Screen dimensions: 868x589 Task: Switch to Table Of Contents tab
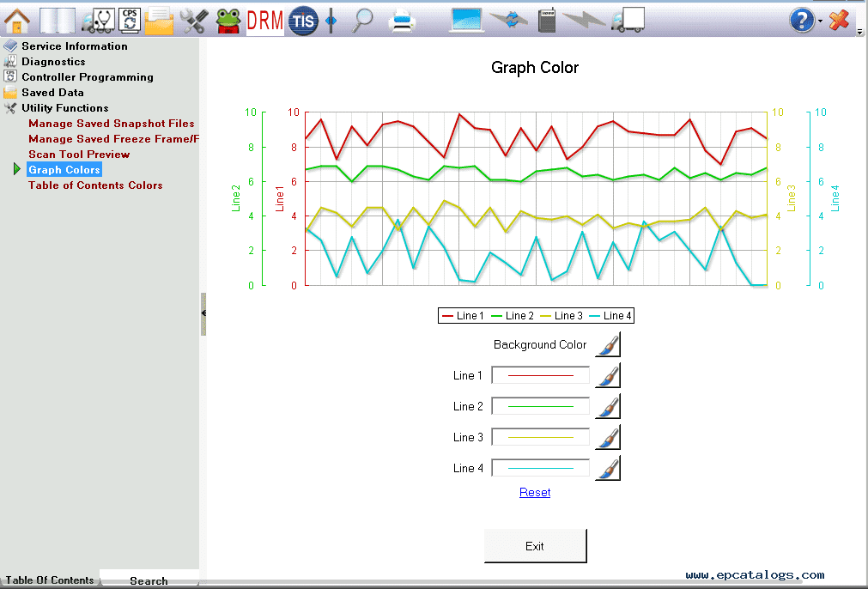[49, 580]
